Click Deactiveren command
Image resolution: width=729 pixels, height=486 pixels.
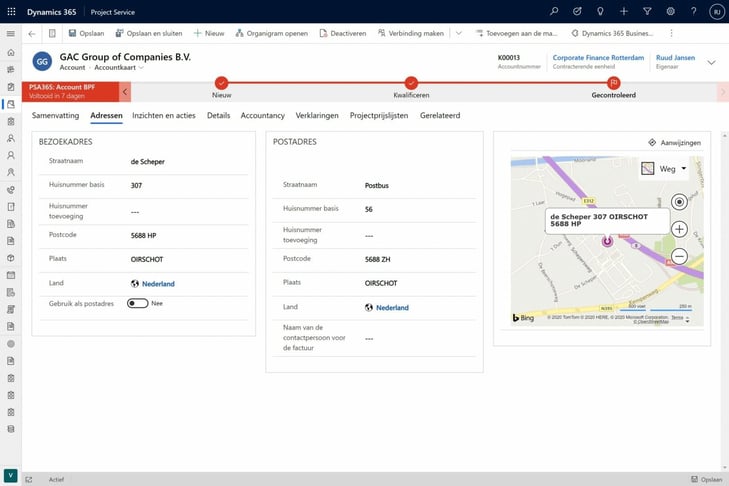343,33
